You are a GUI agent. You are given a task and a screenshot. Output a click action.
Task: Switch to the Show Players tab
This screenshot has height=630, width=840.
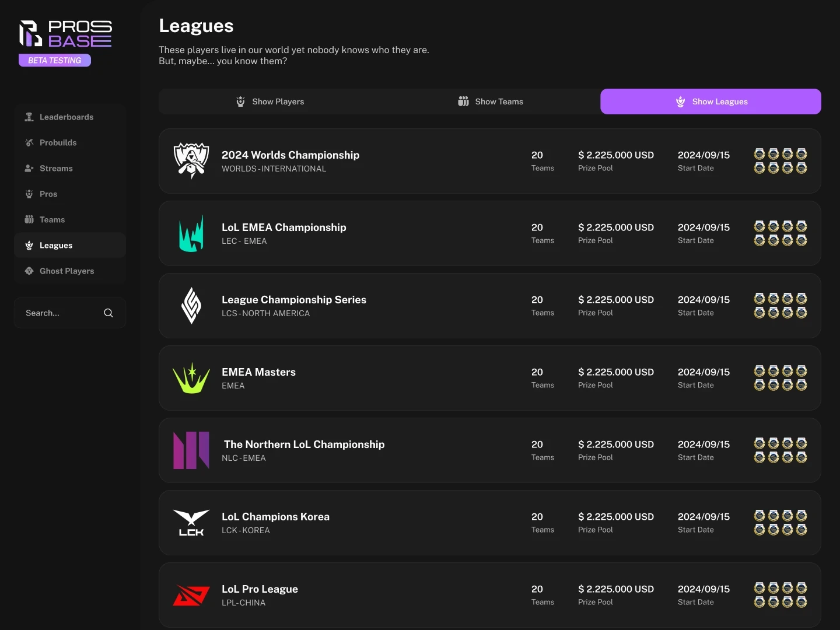click(269, 101)
